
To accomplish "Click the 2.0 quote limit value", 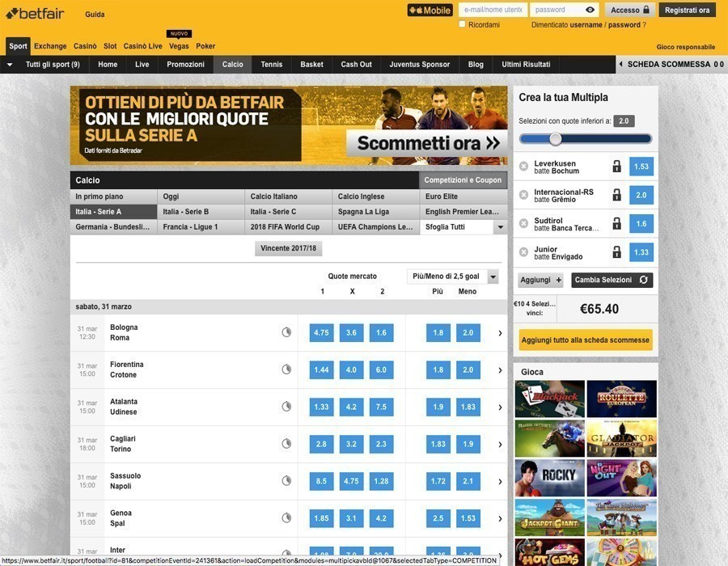I will 624,121.
